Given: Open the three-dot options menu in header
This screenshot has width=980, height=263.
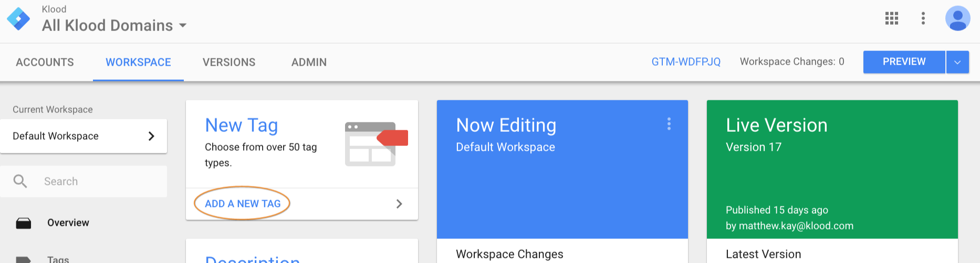Looking at the screenshot, I should [923, 18].
